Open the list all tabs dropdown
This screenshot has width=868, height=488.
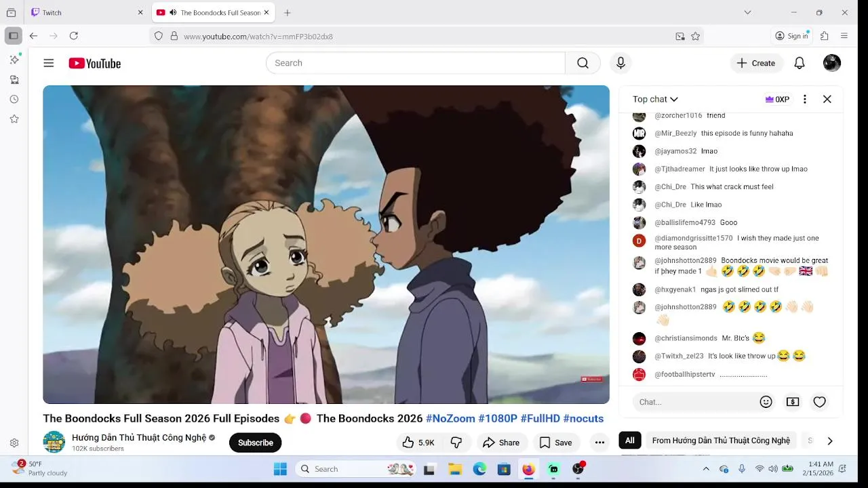[x=747, y=12]
